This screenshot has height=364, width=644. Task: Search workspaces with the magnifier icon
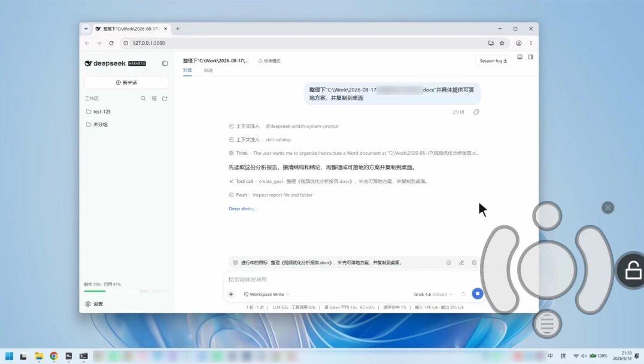tap(143, 99)
